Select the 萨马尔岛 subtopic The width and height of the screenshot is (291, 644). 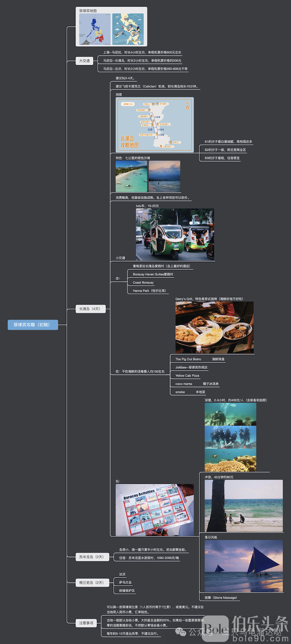[x=125, y=582]
